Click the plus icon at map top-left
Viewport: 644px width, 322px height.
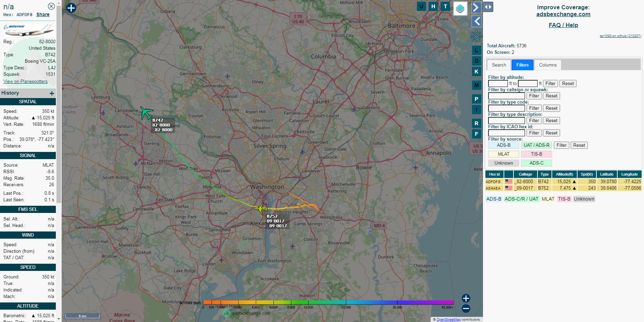(x=71, y=8)
